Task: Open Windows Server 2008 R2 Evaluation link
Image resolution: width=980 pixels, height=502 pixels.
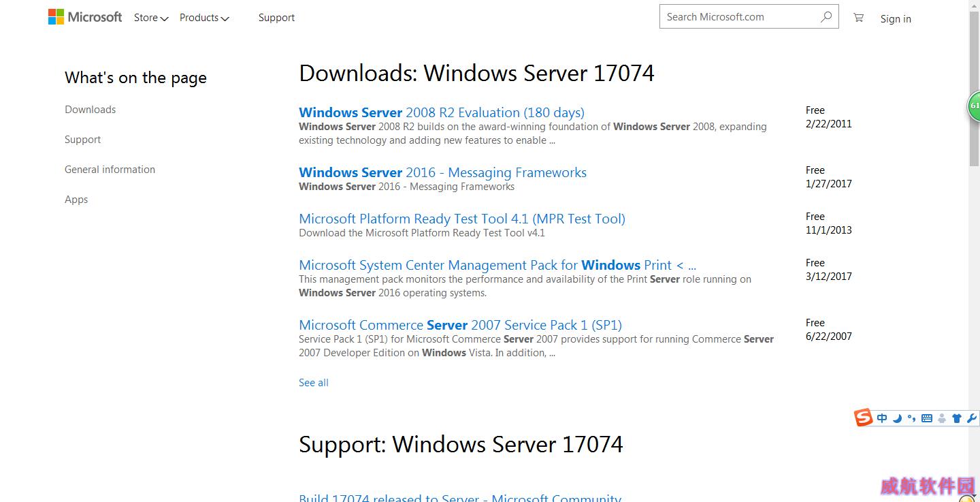Action: tap(441, 112)
